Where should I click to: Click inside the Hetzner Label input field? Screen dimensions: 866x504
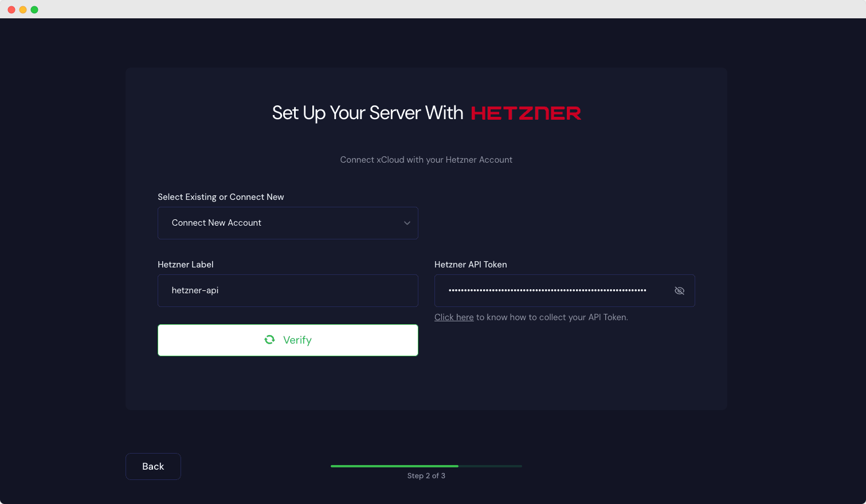(x=288, y=290)
